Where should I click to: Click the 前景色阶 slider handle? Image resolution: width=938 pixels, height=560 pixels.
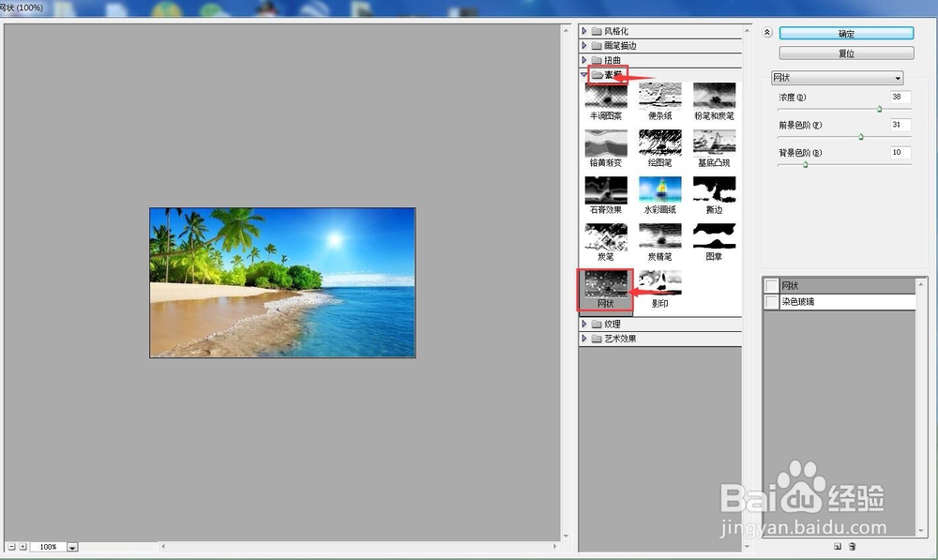[861, 137]
